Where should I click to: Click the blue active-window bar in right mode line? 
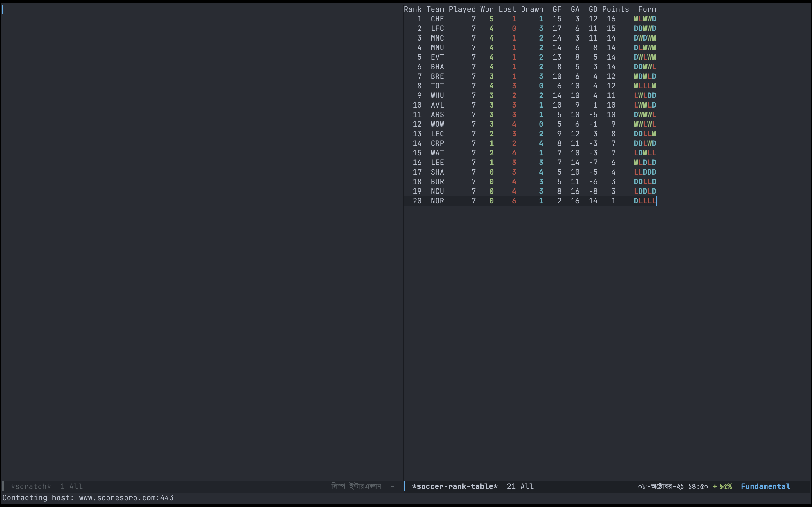point(405,486)
